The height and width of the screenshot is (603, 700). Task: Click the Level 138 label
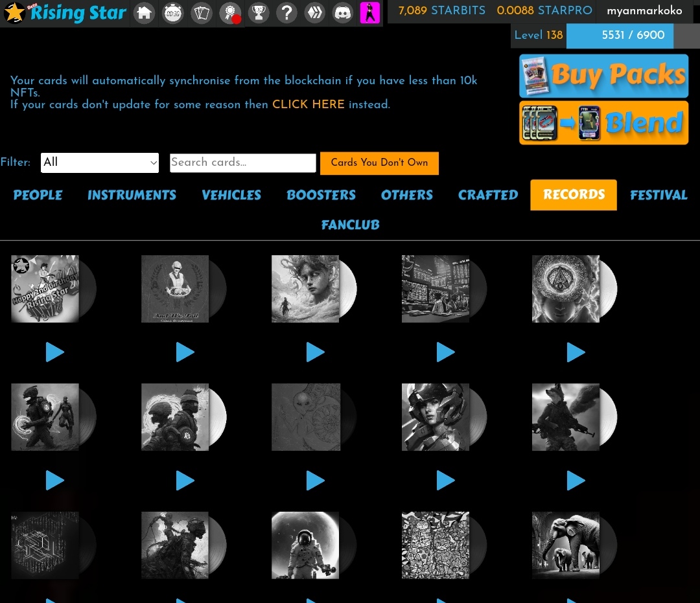(x=539, y=35)
